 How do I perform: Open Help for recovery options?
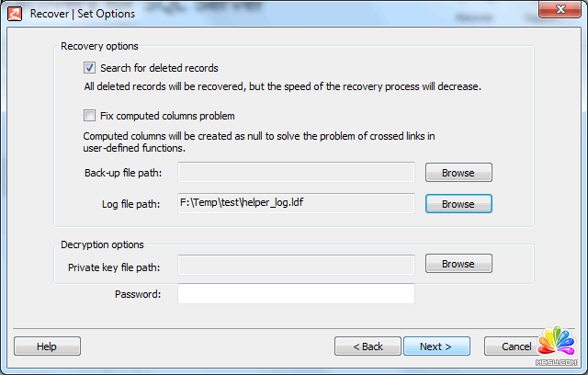[47, 347]
